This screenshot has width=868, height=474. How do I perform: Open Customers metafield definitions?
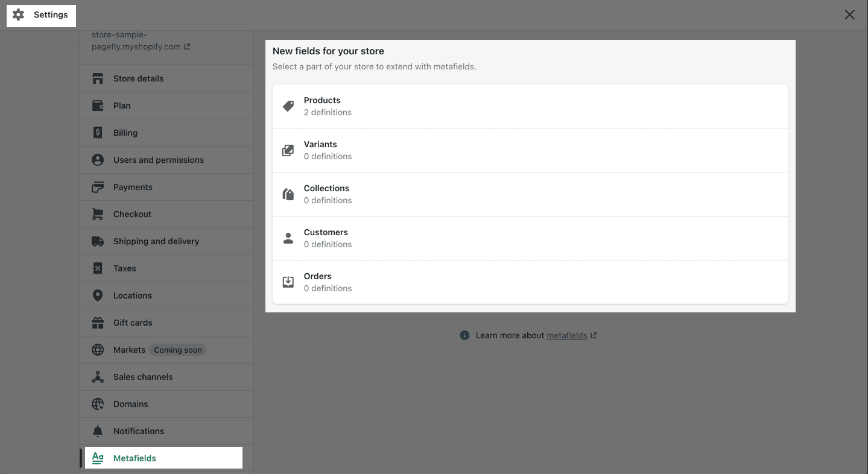point(530,238)
